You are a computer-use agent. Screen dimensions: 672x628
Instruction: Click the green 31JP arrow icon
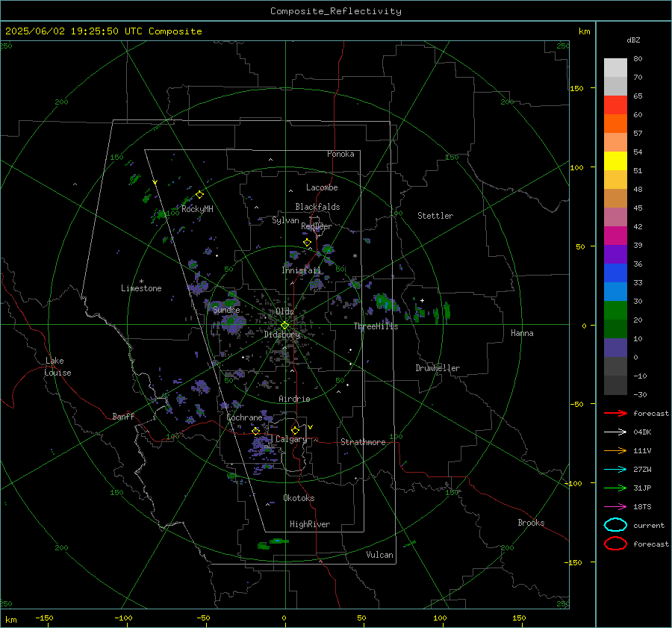click(615, 488)
